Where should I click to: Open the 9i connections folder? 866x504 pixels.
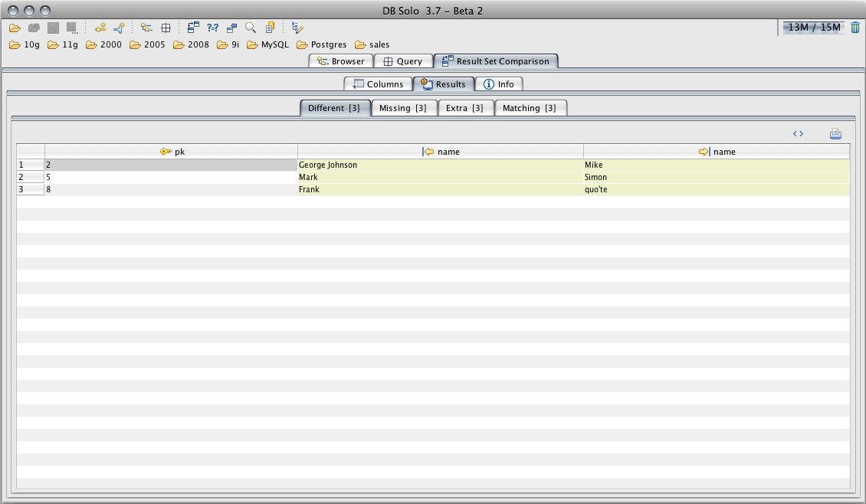point(228,44)
